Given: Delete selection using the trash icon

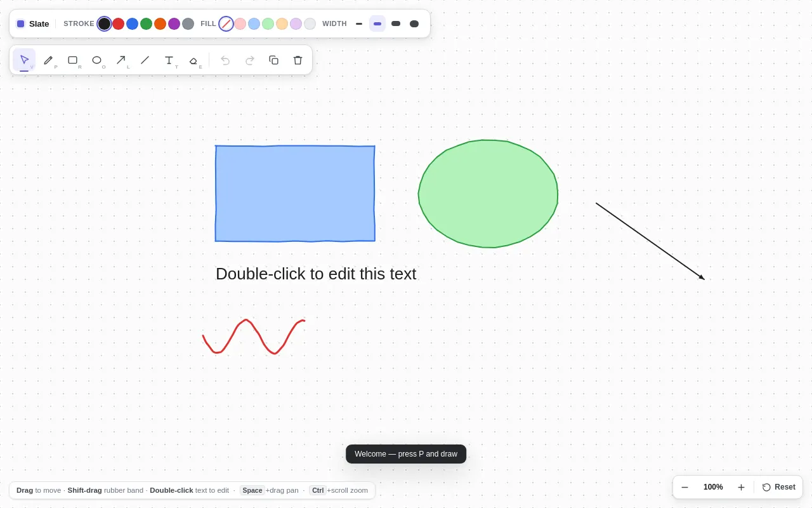Looking at the screenshot, I should click(298, 60).
